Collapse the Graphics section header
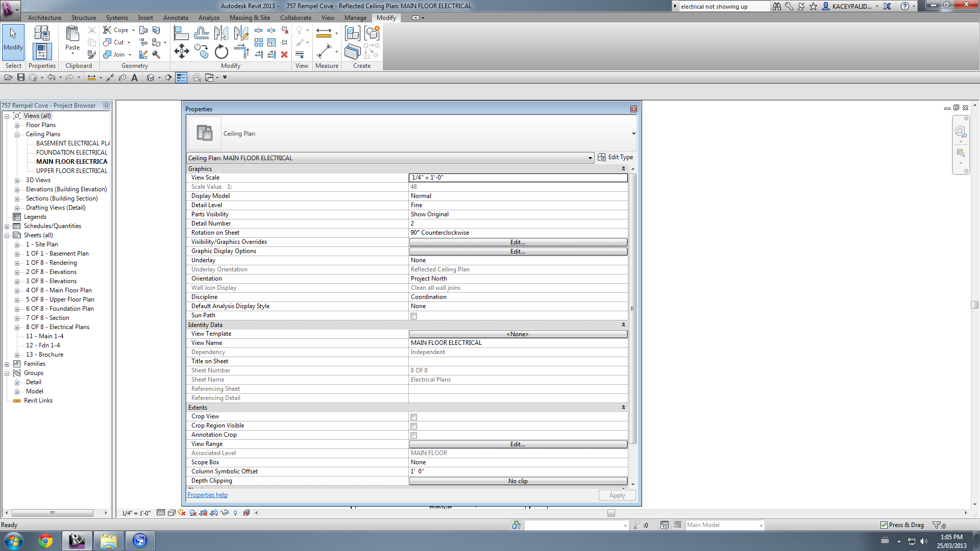 point(623,169)
